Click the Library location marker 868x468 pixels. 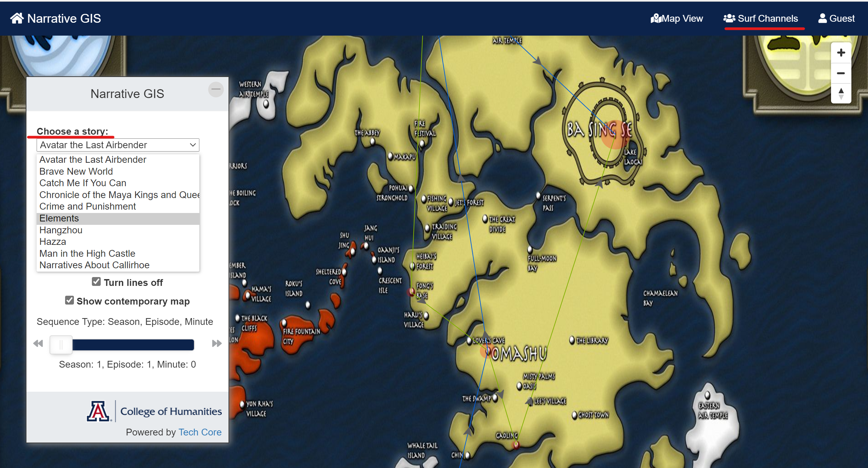(x=572, y=340)
